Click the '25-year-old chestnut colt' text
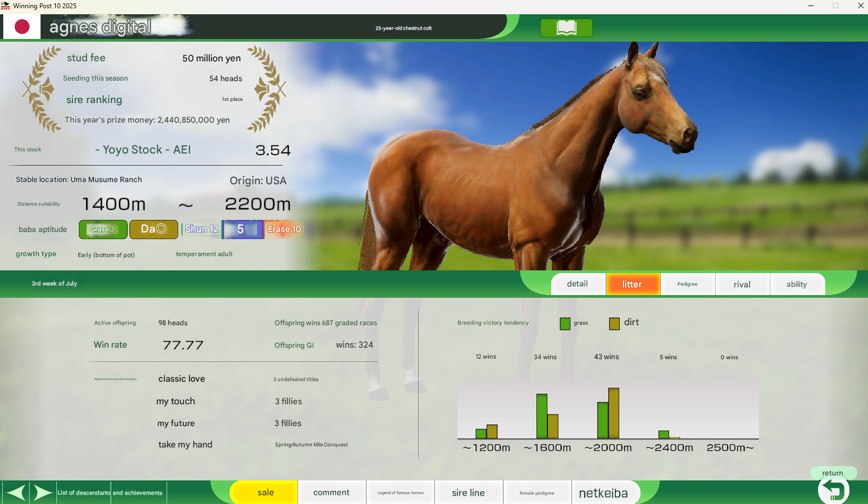The image size is (868, 504). 403,28
